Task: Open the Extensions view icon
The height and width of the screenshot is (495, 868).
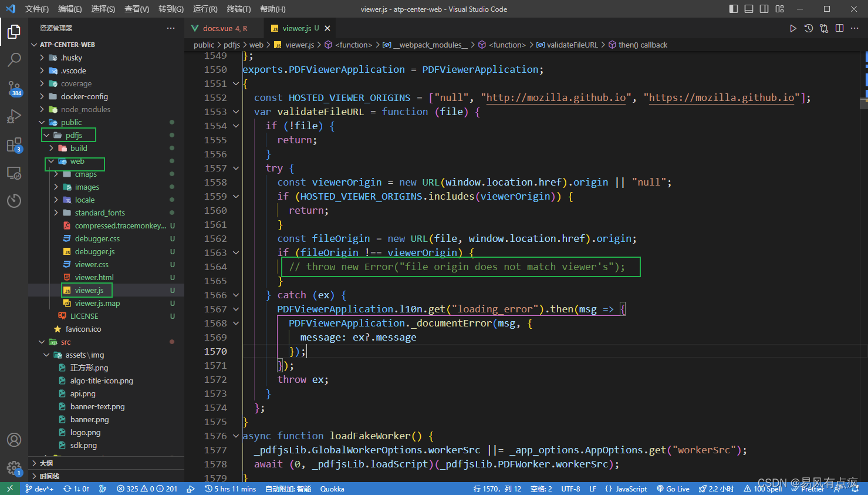Action: [14, 144]
